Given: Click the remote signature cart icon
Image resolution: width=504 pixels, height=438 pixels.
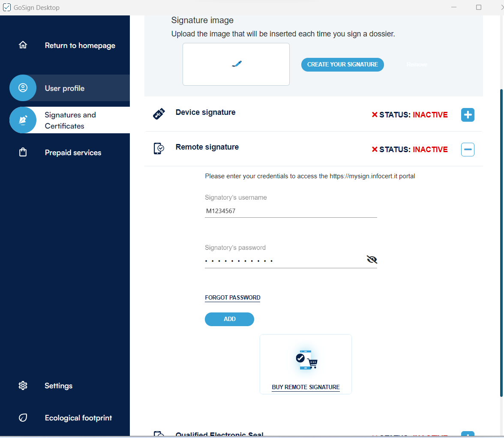Looking at the screenshot, I should (306, 360).
